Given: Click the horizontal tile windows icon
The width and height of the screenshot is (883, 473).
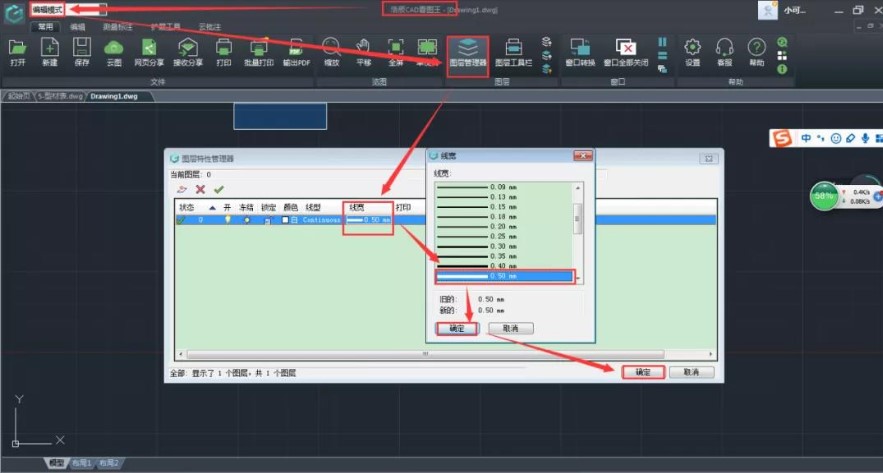Looking at the screenshot, I should tap(662, 56).
